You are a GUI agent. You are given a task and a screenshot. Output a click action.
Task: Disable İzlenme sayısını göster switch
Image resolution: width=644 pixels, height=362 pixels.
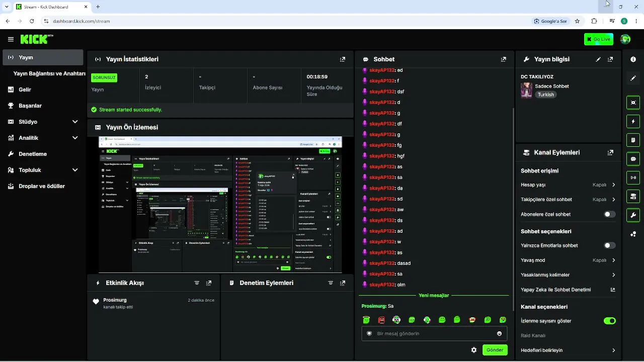pos(609,321)
